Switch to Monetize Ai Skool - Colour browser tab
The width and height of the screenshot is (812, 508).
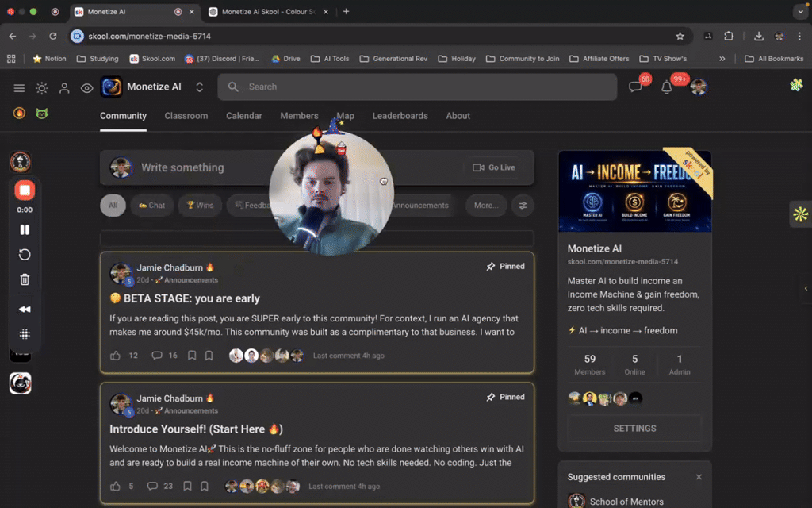click(269, 11)
